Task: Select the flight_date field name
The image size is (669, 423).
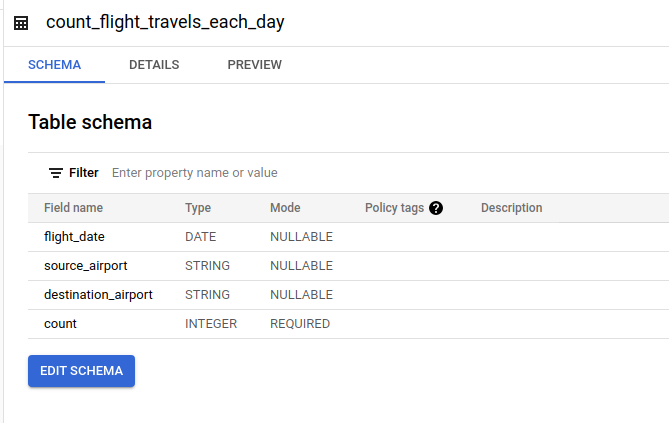Action: 74,237
